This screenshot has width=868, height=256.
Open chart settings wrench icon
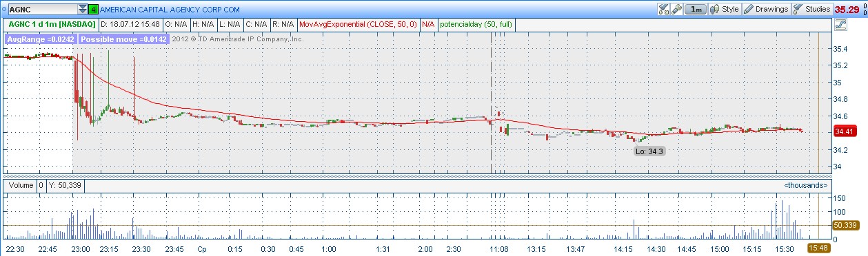point(677,10)
